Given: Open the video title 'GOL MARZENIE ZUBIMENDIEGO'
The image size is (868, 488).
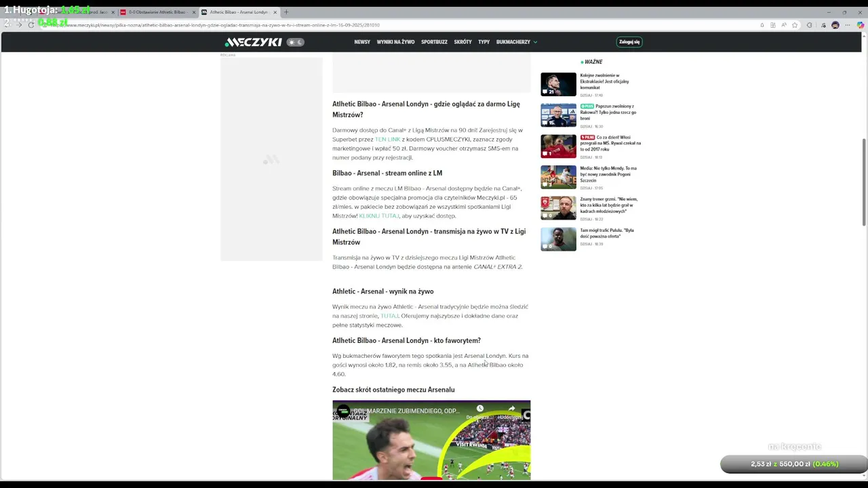Looking at the screenshot, I should click(x=406, y=411).
